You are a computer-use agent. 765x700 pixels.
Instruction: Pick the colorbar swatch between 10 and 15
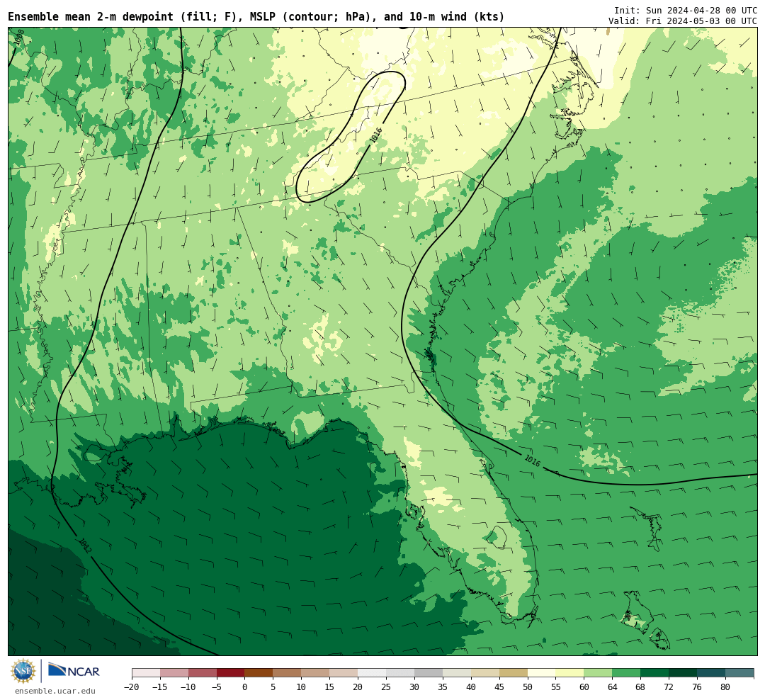click(x=316, y=672)
